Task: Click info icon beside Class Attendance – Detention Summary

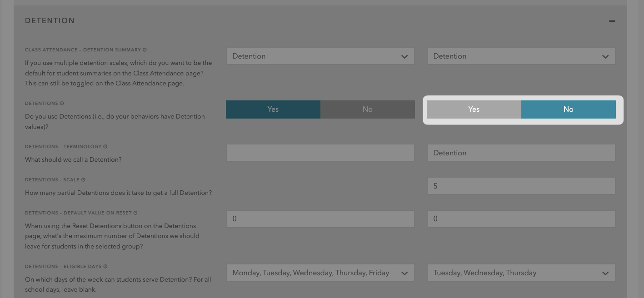Action: click(145, 50)
